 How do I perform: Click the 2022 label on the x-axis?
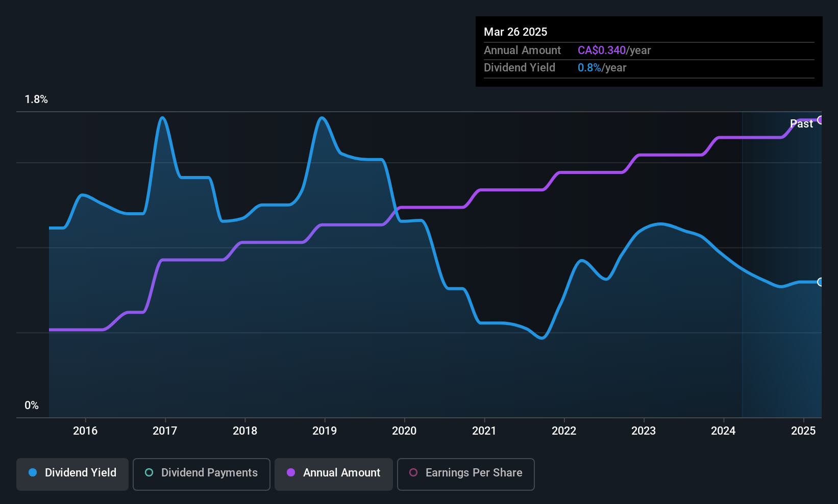[564, 431]
